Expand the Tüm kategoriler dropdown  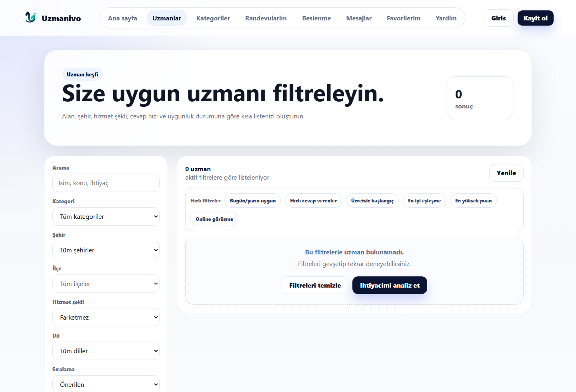[106, 216]
